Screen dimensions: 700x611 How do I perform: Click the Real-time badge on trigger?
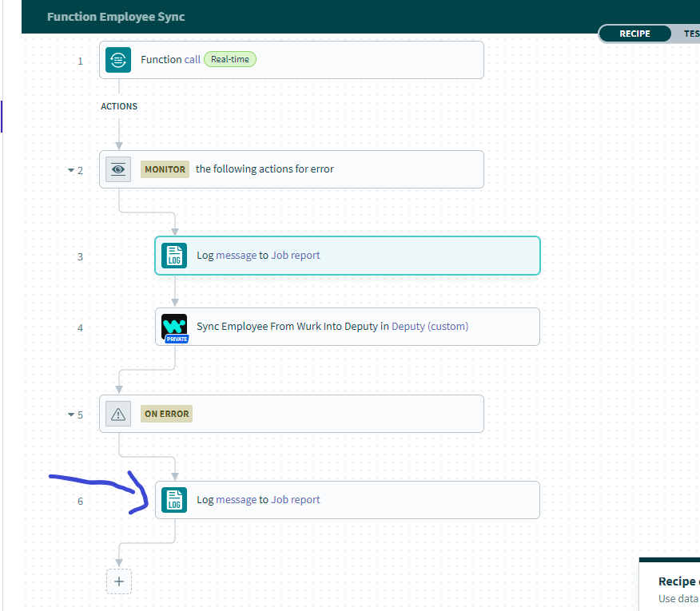230,59
